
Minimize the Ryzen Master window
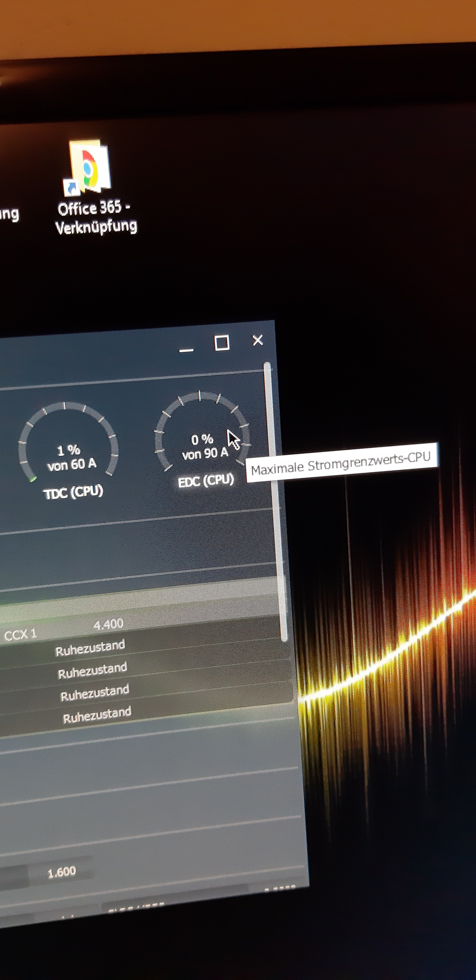(x=186, y=349)
